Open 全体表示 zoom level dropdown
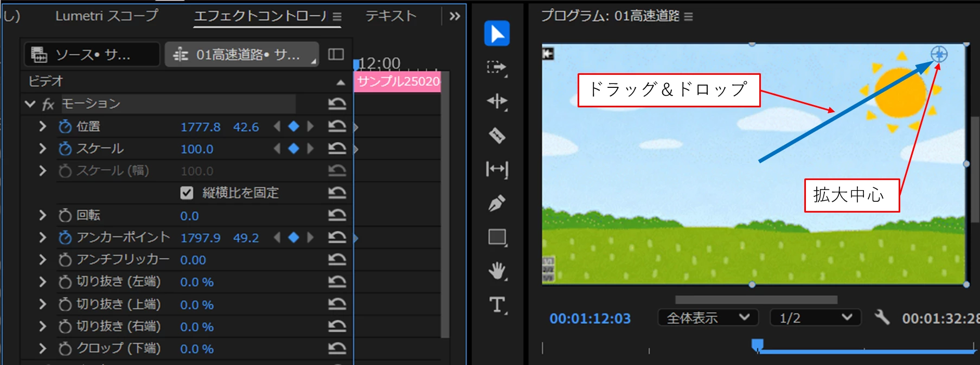Image resolution: width=980 pixels, height=365 pixels. coord(708,318)
